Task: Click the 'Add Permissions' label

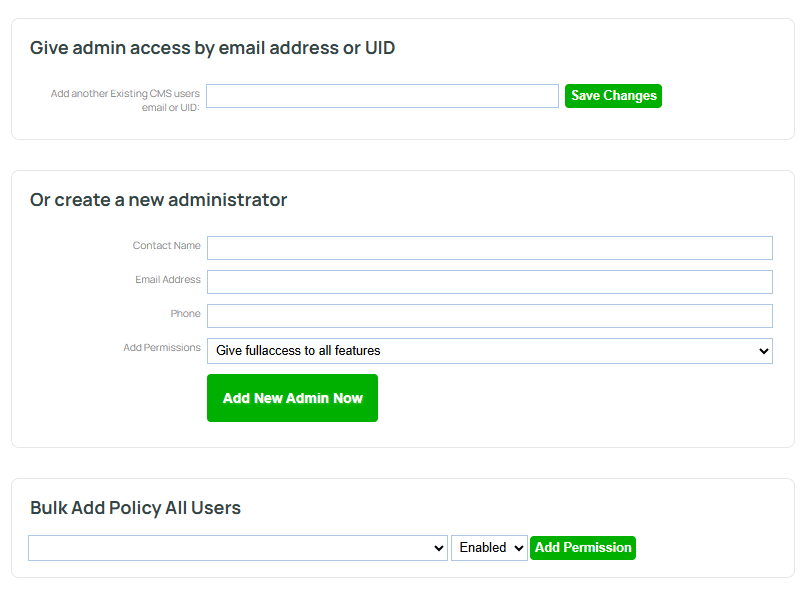Action: click(162, 347)
